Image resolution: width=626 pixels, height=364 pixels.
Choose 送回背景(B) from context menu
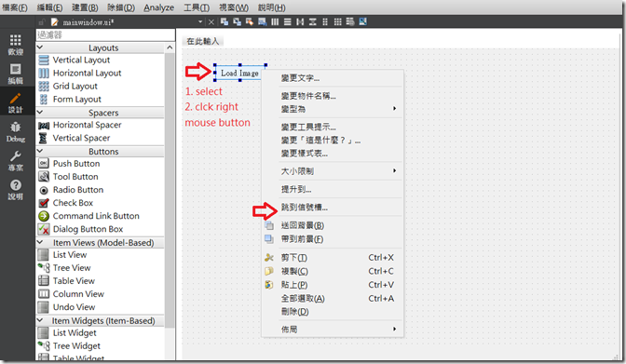point(333,225)
